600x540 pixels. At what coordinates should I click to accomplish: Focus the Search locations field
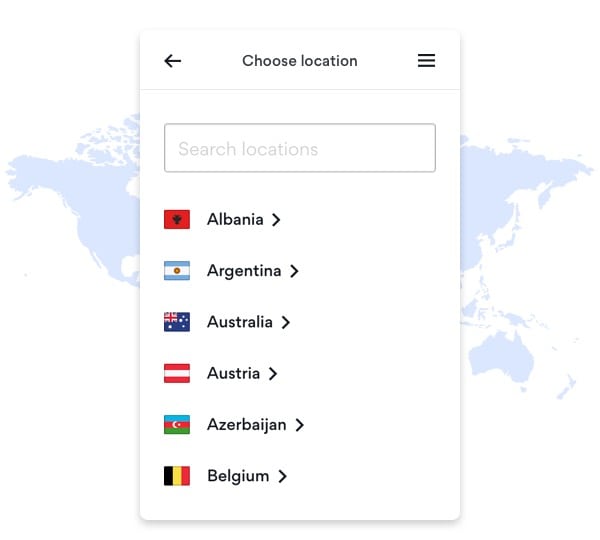click(300, 148)
